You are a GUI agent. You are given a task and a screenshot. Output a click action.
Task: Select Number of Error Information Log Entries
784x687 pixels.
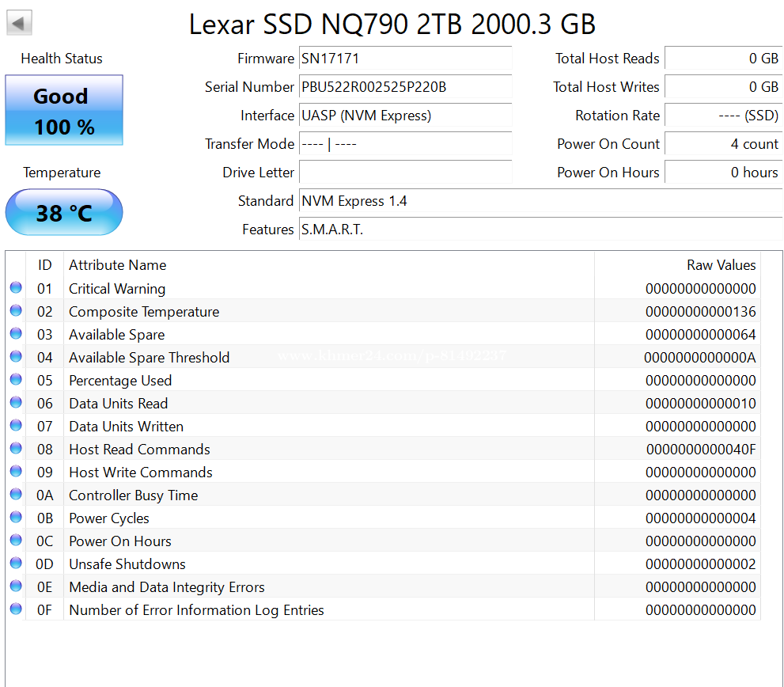click(196, 610)
